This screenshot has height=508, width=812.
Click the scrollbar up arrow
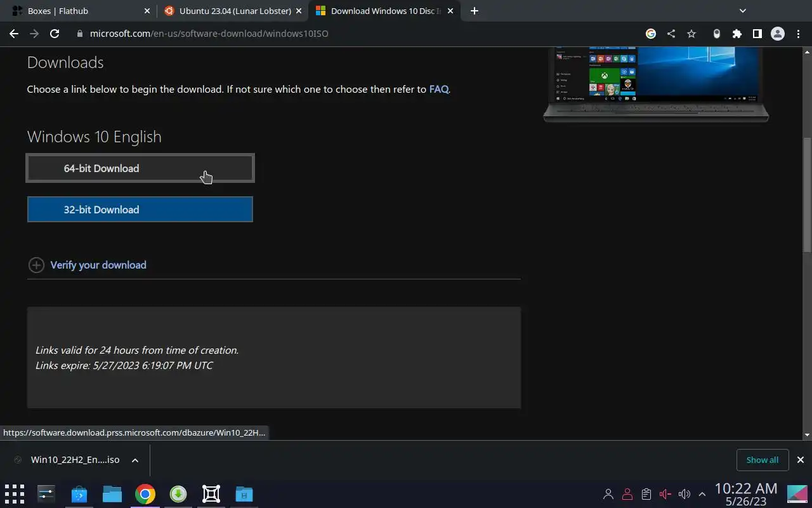[x=807, y=51]
